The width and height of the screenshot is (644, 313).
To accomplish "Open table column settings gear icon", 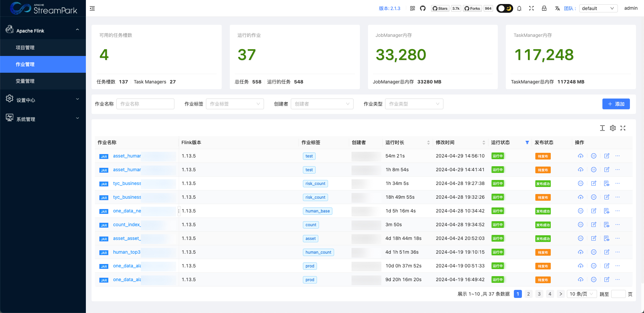I will (612, 128).
